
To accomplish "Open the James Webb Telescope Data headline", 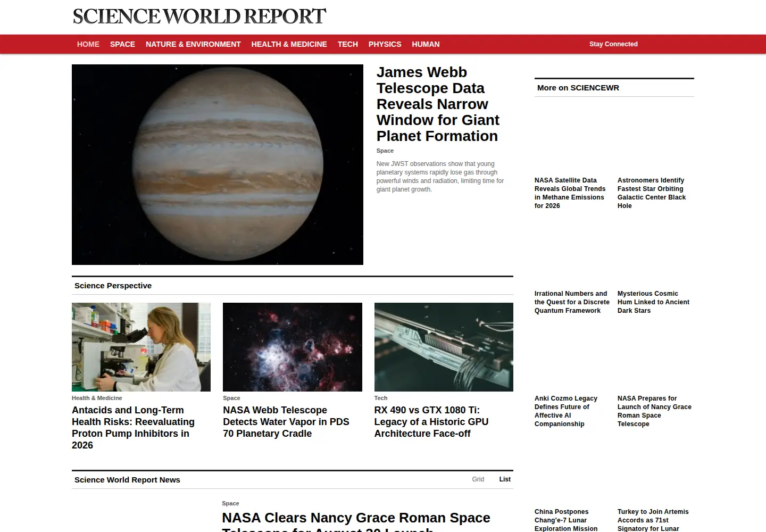I will coord(438,104).
